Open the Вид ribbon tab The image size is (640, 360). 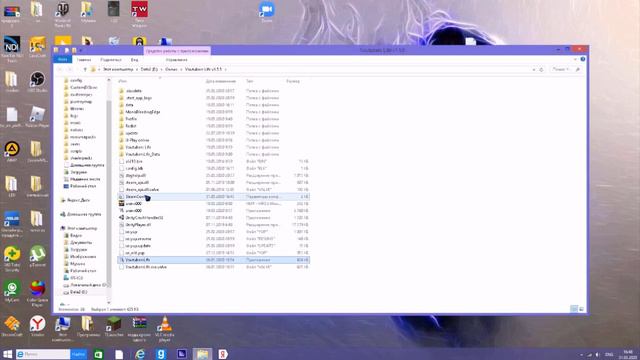click(134, 60)
